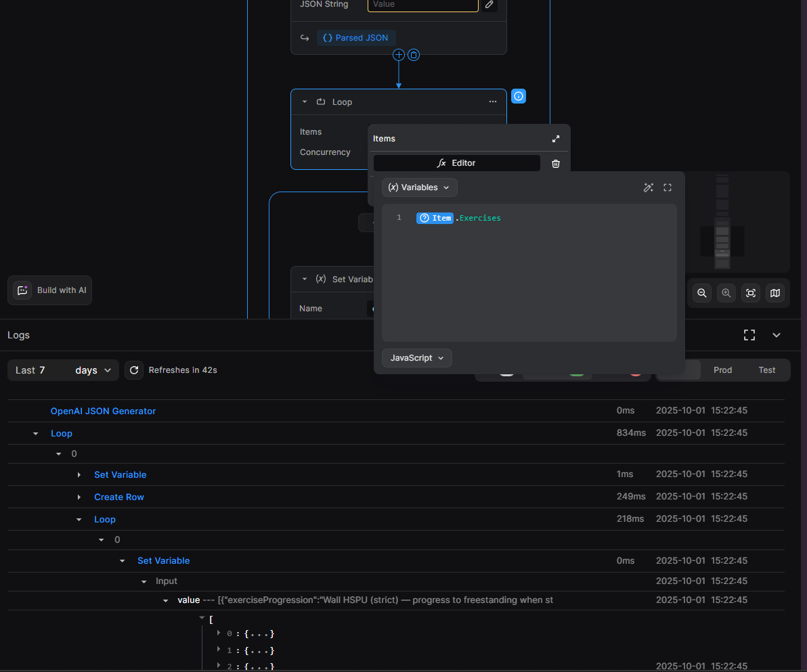The width and height of the screenshot is (807, 672).
Task: Select the Test environment tab
Action: 766,370
